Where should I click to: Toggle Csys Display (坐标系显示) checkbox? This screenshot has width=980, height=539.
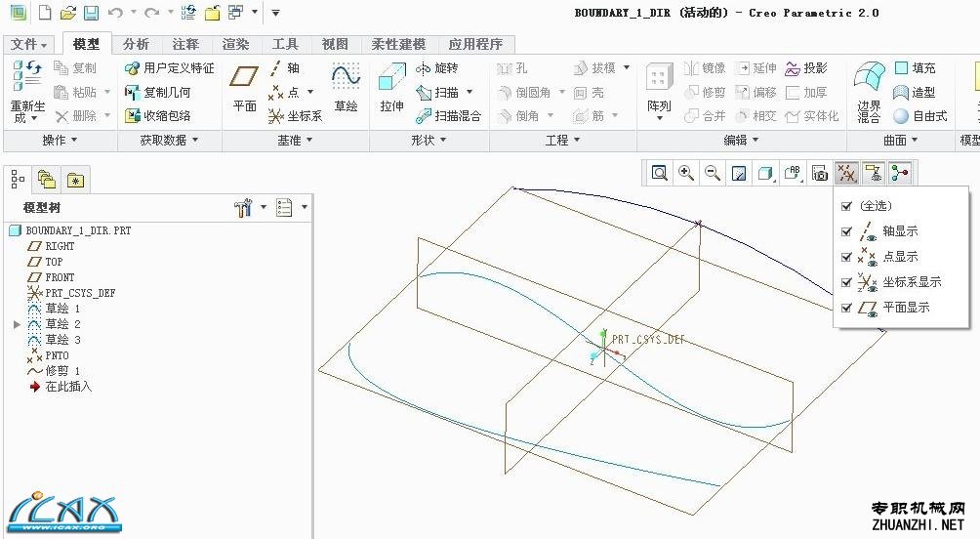pos(847,282)
